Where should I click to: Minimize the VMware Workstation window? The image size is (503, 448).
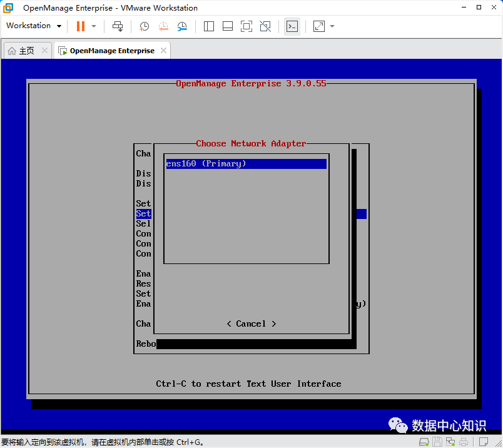click(x=464, y=8)
